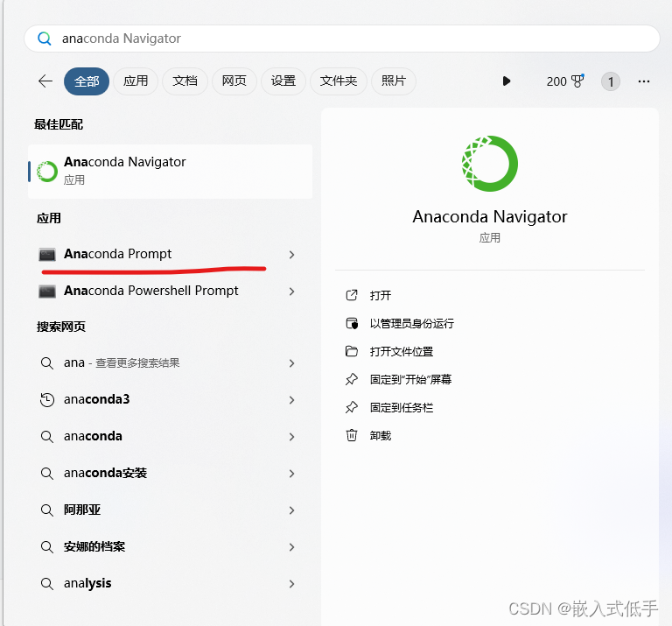
Task: Click the shield icon for run as administrator
Action: 352,323
